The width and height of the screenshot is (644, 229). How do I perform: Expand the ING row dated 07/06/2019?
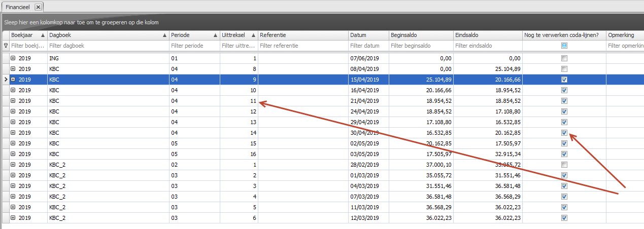(x=13, y=58)
